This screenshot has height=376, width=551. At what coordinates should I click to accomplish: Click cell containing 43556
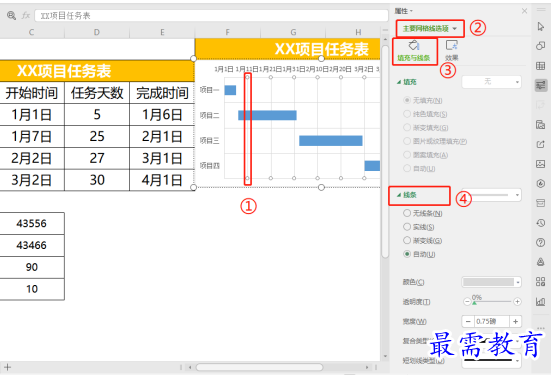pos(32,223)
